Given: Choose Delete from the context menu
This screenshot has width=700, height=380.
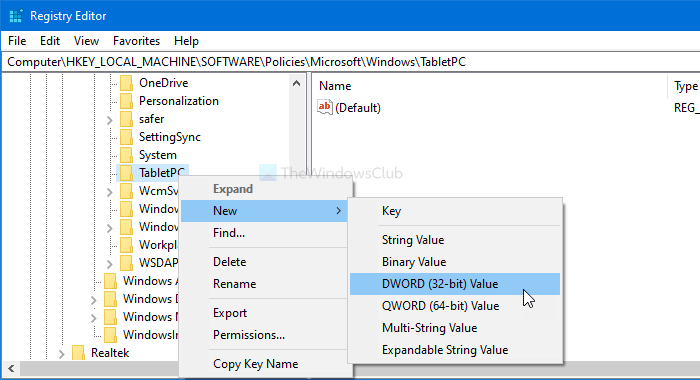Looking at the screenshot, I should click(x=264, y=262).
